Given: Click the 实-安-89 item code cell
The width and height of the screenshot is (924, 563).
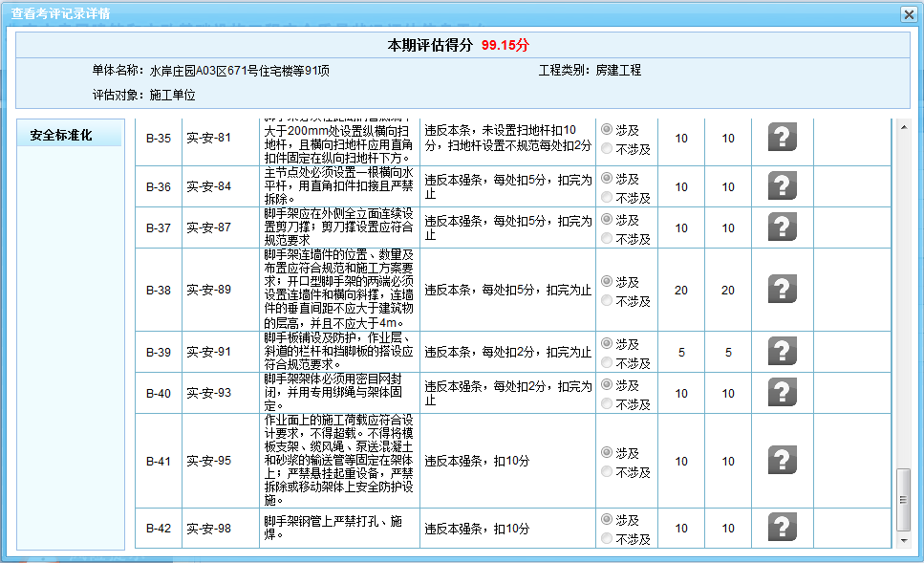Looking at the screenshot, I should [x=208, y=290].
